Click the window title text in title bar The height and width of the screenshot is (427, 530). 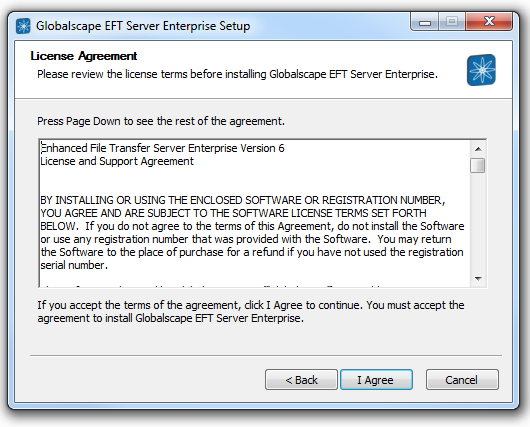click(x=143, y=26)
